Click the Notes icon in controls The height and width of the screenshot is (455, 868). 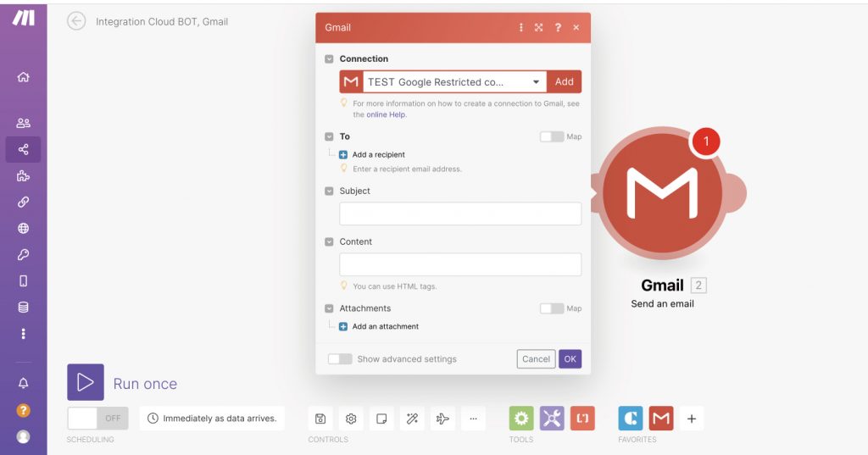pos(381,419)
